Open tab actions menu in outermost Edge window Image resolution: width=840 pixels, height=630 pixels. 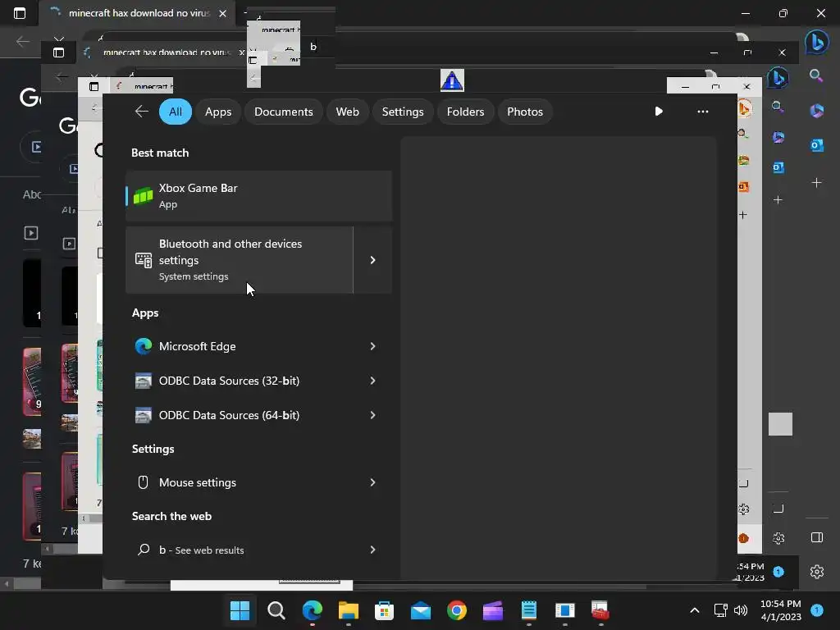pyautogui.click(x=20, y=13)
